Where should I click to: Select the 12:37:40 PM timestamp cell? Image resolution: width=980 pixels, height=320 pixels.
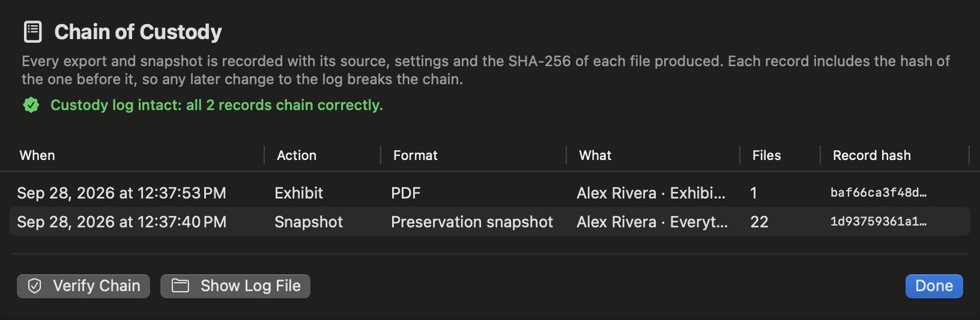click(x=122, y=222)
